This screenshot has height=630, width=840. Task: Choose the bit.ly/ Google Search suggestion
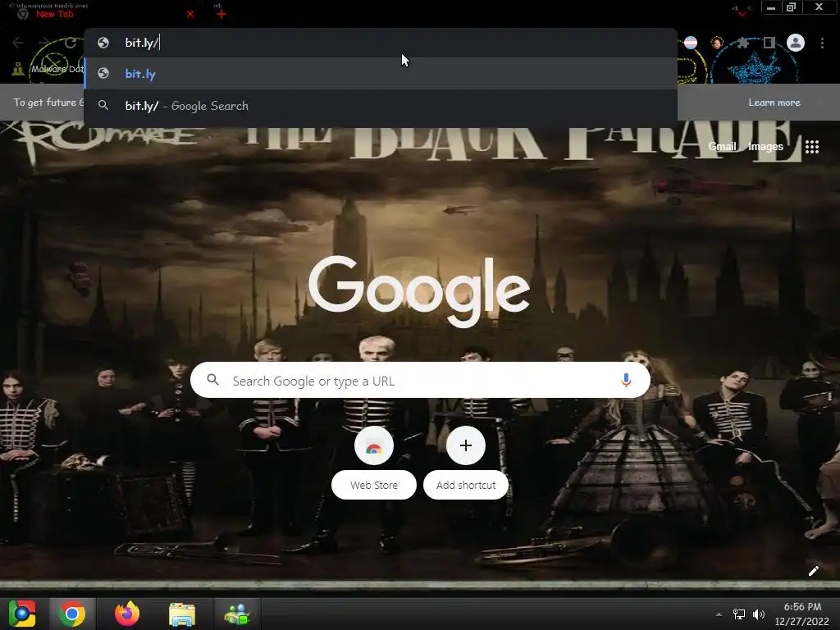click(x=381, y=106)
